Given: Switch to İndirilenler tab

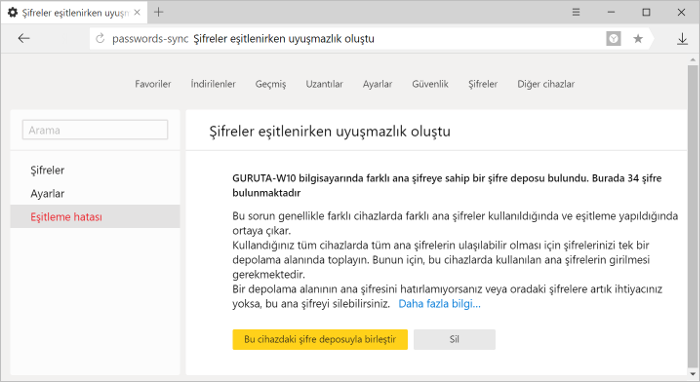Looking at the screenshot, I should click(213, 84).
